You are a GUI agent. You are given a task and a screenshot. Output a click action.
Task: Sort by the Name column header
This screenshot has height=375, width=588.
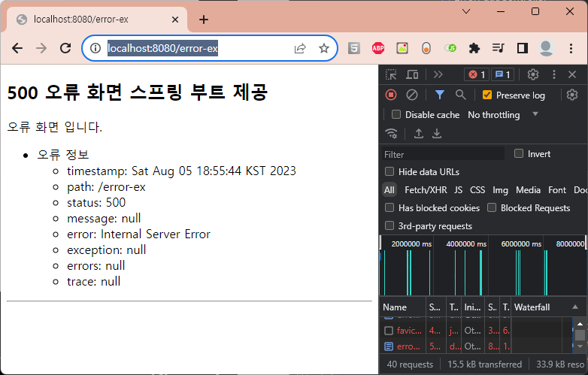(x=403, y=307)
